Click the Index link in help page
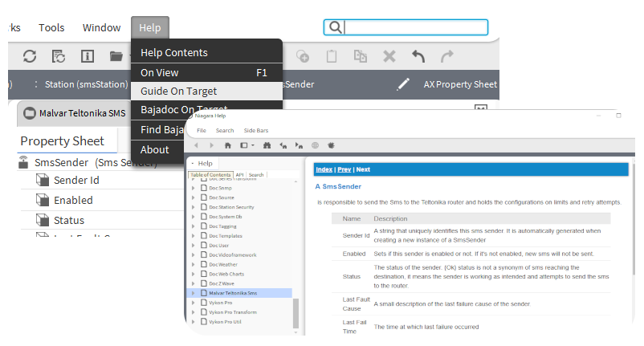 (x=324, y=169)
